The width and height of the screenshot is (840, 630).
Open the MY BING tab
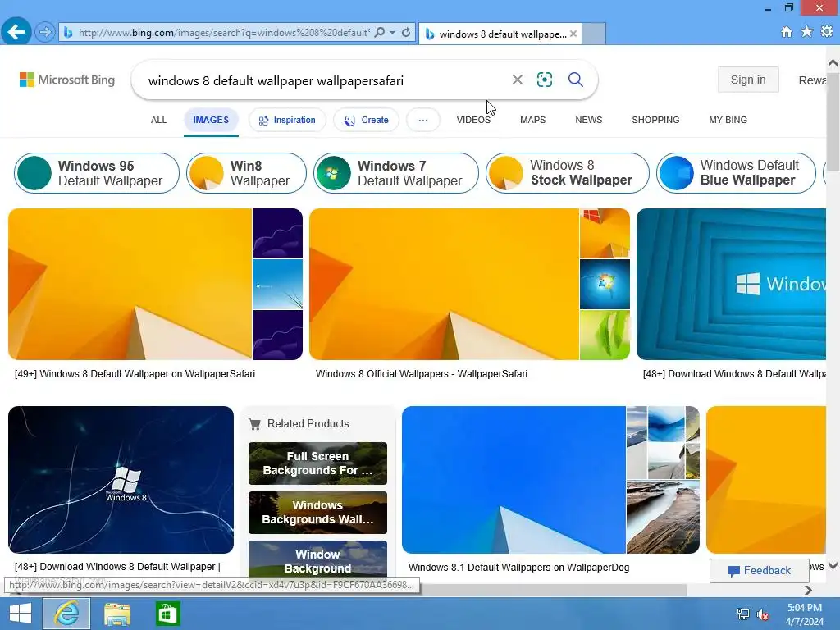(x=728, y=120)
